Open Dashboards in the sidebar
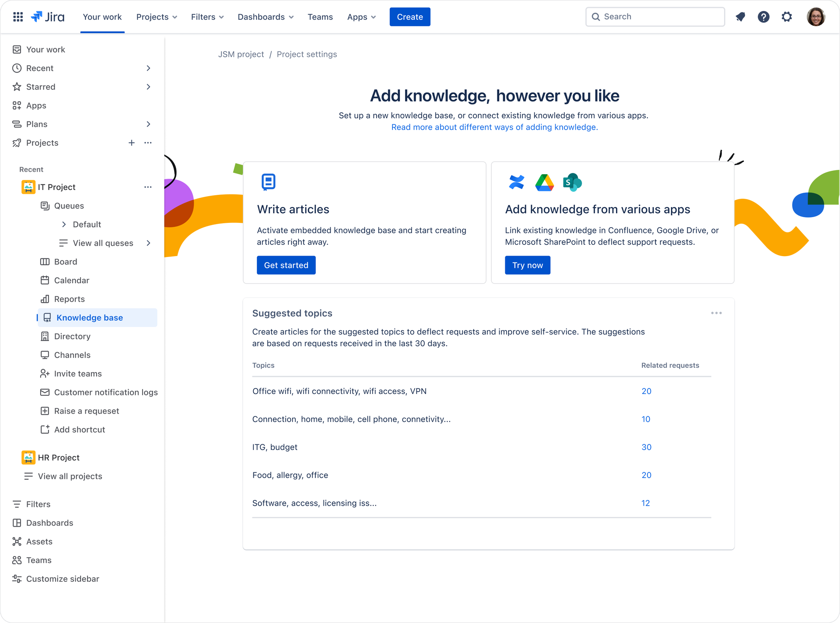840x623 pixels. click(x=42, y=523)
